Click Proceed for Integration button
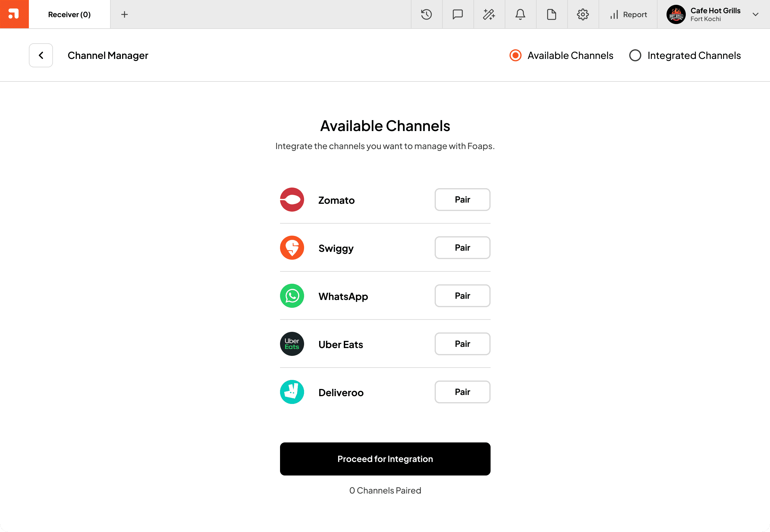 click(385, 459)
